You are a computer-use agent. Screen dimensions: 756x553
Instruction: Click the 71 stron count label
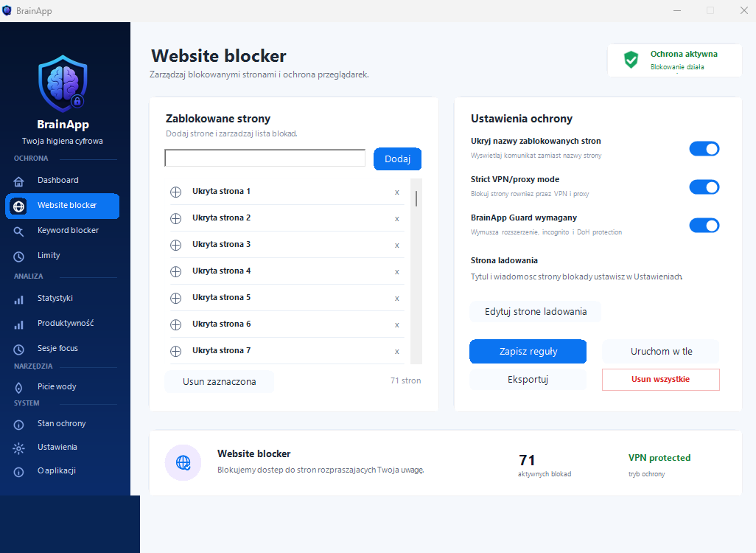pyautogui.click(x=405, y=380)
